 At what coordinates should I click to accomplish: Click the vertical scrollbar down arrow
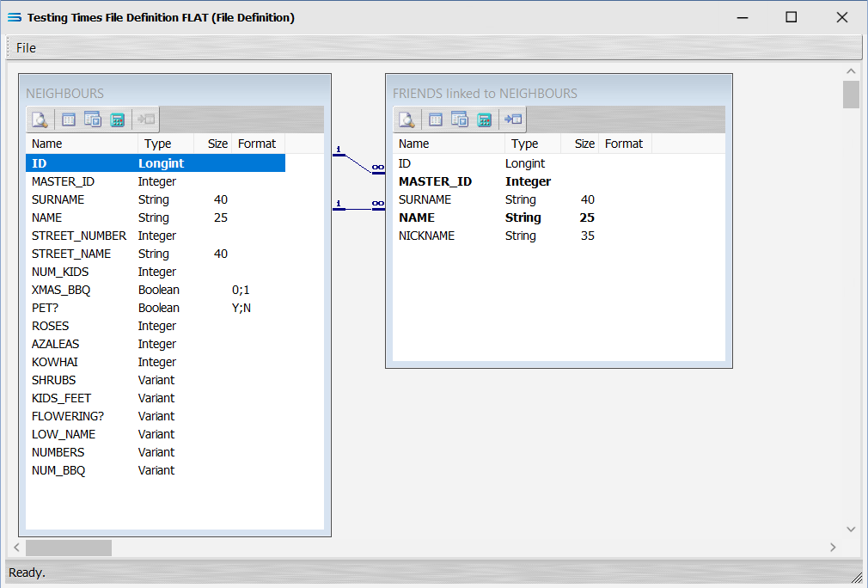click(851, 530)
